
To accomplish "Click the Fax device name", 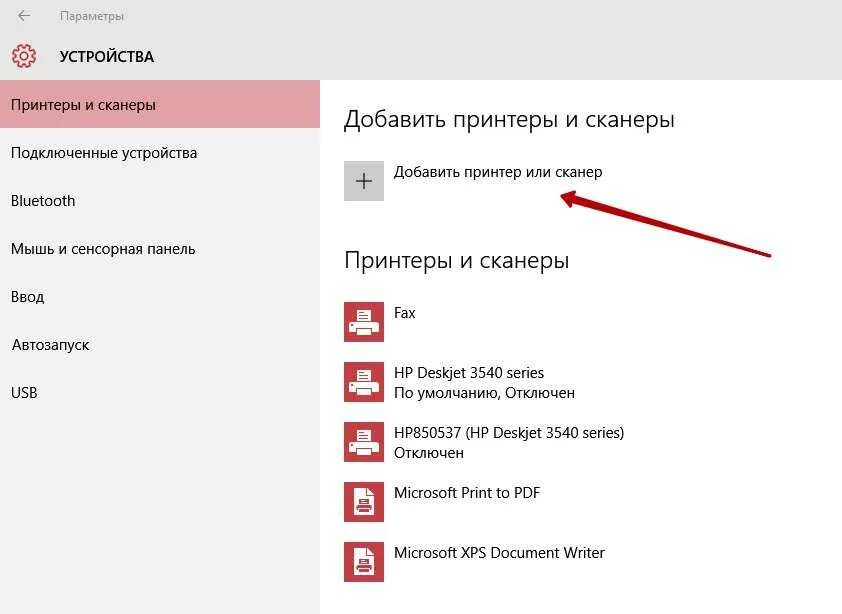I will coord(404,313).
